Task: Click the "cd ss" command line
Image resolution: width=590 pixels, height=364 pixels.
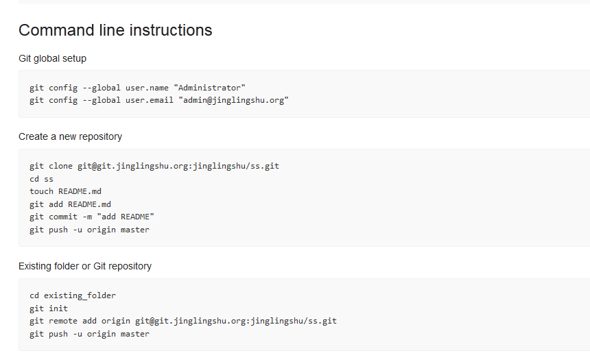Action: [41, 179]
